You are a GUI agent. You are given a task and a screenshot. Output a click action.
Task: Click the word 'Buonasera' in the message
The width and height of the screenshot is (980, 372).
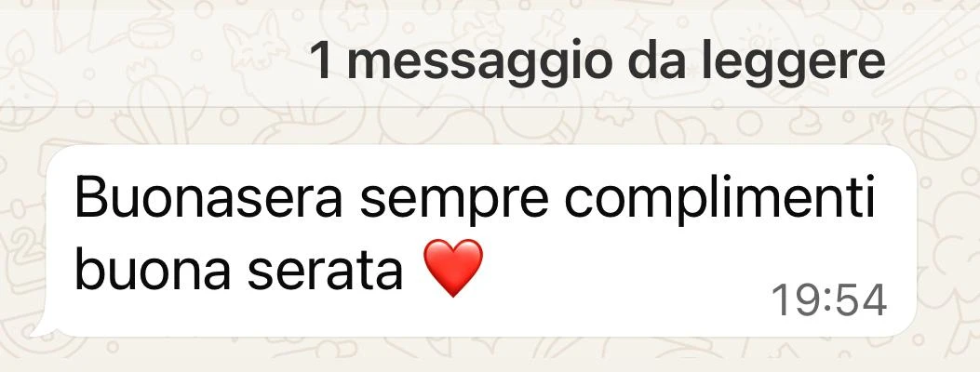(208, 198)
